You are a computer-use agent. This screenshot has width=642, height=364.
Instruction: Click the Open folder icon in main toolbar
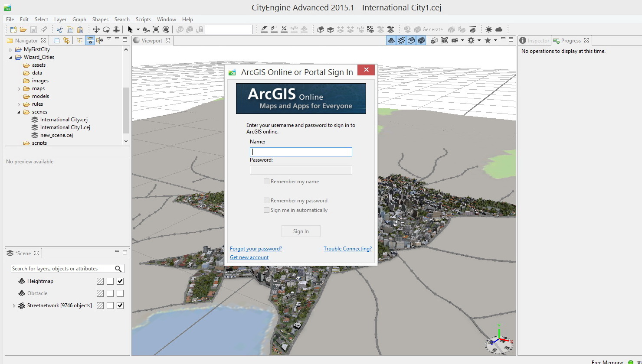click(23, 29)
